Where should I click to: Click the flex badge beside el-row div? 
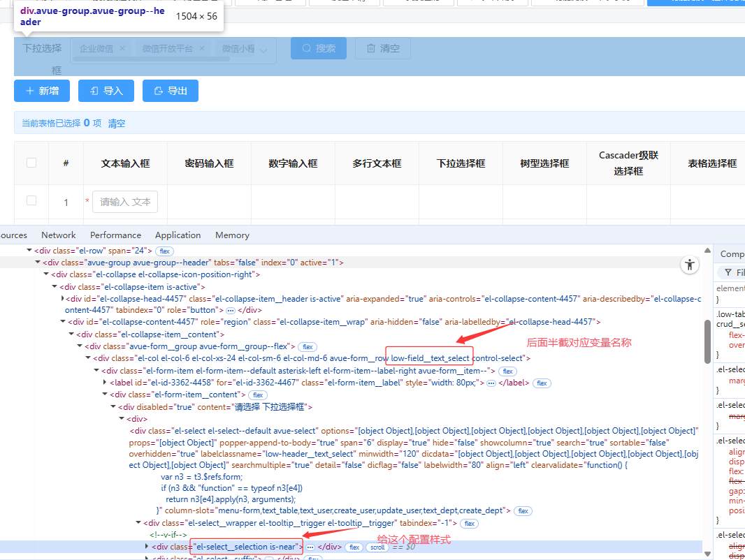(x=164, y=251)
